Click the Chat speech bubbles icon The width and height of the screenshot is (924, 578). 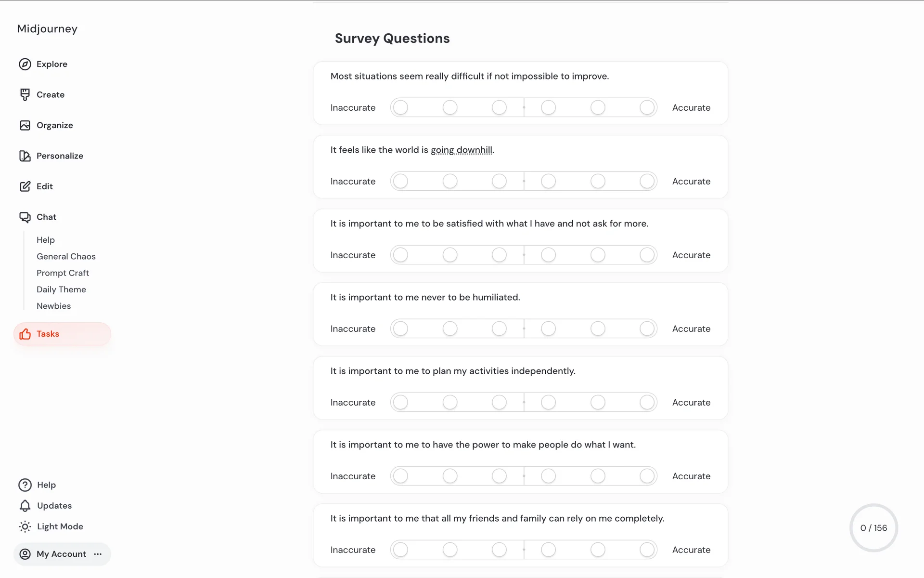click(x=25, y=217)
